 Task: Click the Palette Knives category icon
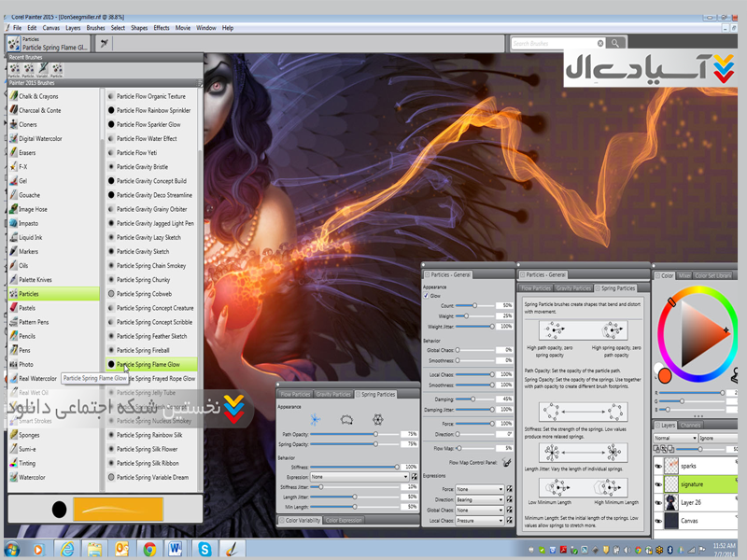coord(12,279)
